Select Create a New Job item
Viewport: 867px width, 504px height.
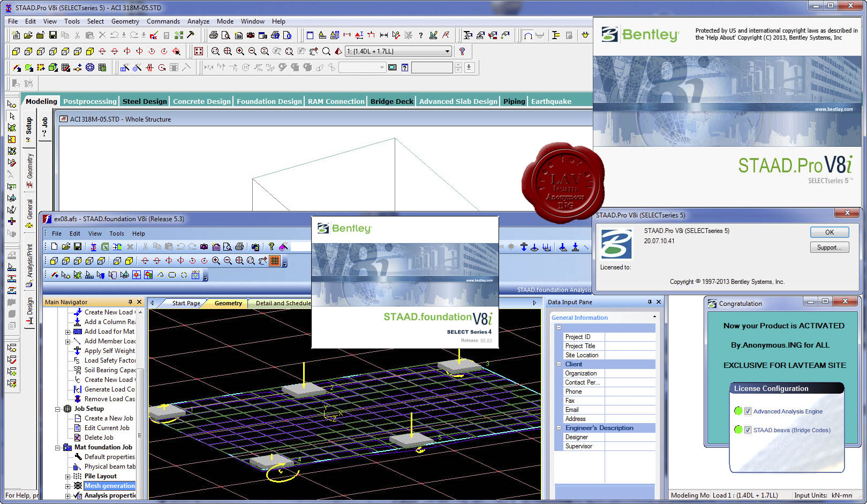click(109, 418)
